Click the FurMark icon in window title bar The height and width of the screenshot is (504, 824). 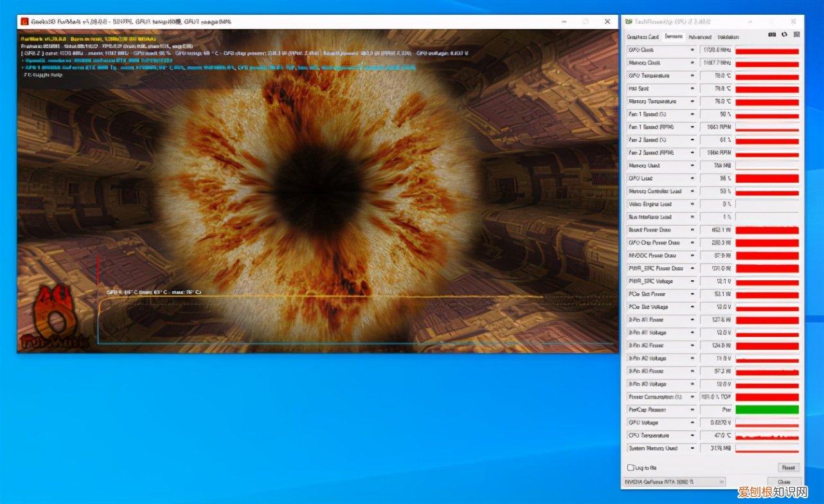(x=24, y=22)
